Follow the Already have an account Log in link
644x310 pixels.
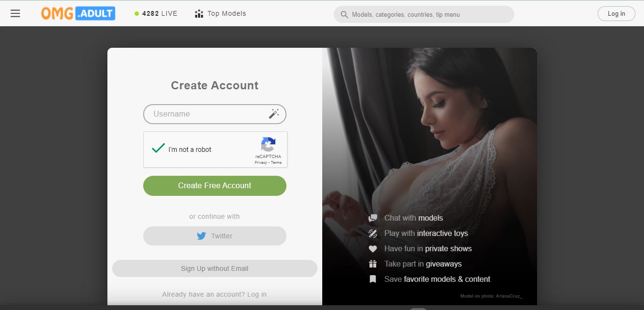[x=257, y=294]
